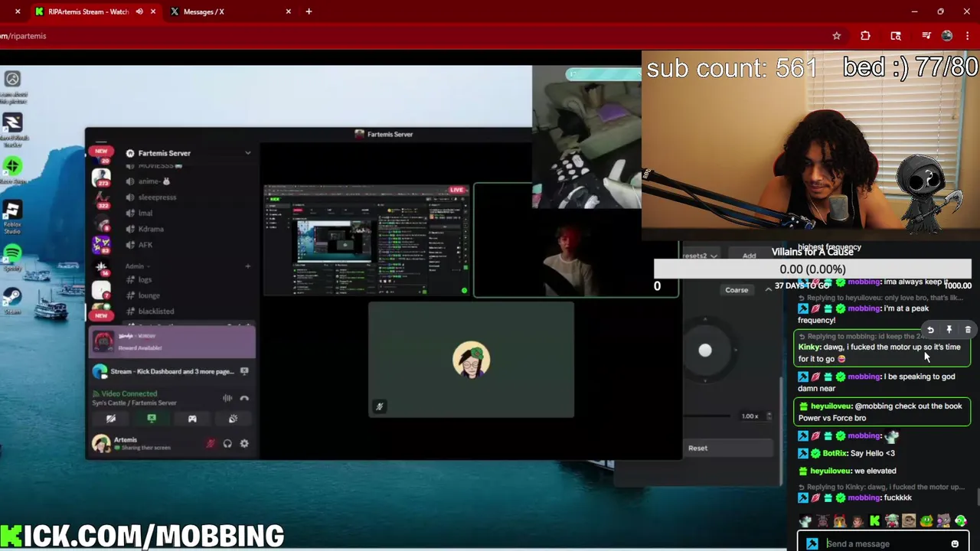Open the presets2 dropdown
The height and width of the screenshot is (551, 980).
tap(701, 256)
